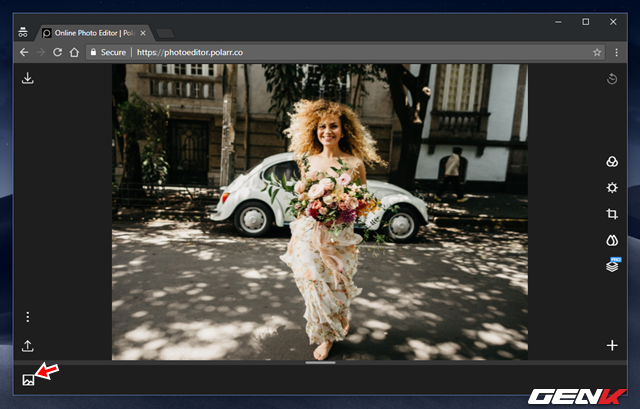Open the light adjustments sun icon

pyautogui.click(x=612, y=188)
